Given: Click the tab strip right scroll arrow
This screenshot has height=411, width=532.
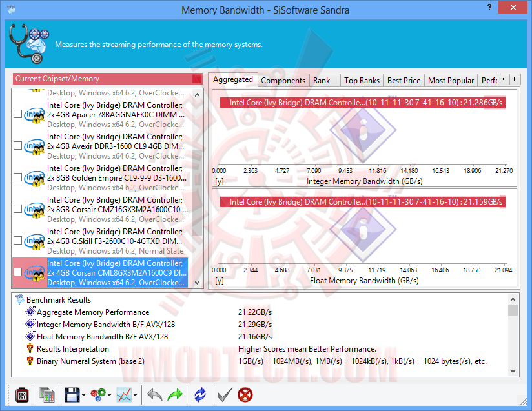Looking at the screenshot, I should pyautogui.click(x=515, y=79).
